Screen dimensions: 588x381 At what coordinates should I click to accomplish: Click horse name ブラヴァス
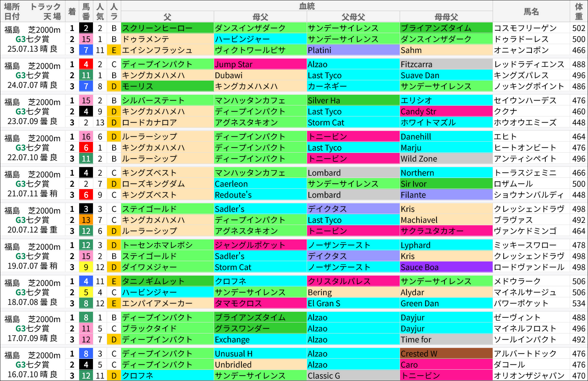click(513, 220)
